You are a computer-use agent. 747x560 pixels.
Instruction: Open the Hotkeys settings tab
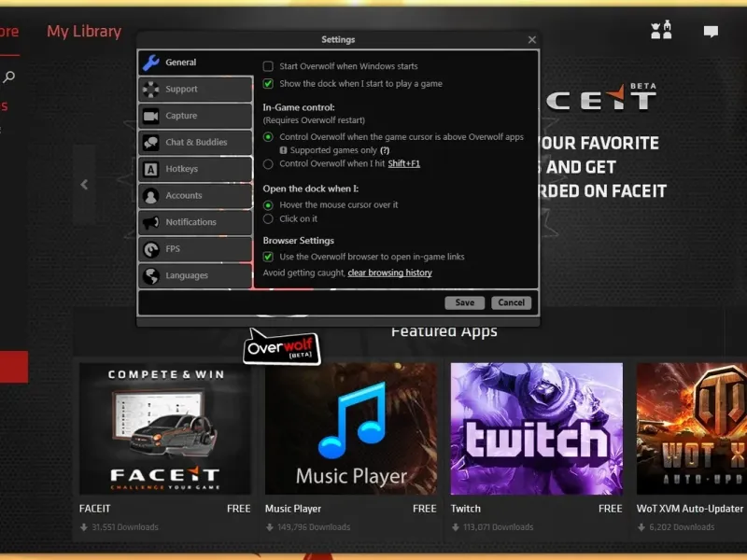(x=196, y=169)
